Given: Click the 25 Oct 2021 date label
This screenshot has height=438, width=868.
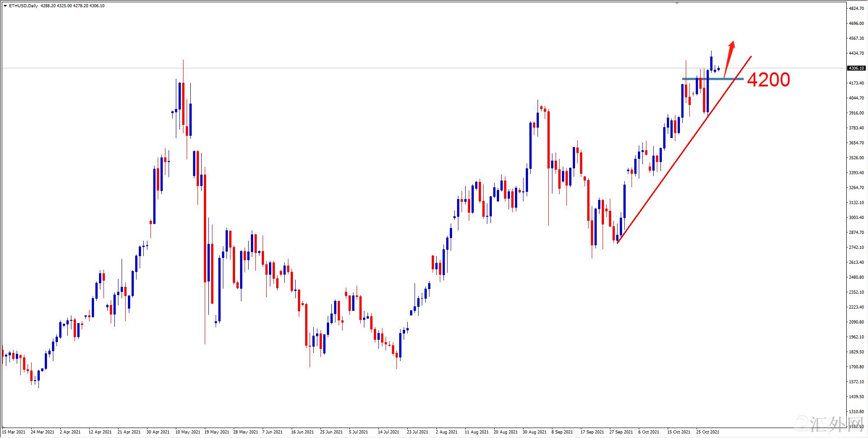Looking at the screenshot, I should [x=708, y=432].
